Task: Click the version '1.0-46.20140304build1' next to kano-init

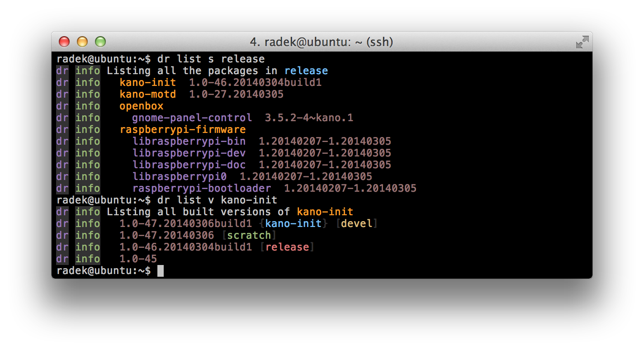Action: click(256, 82)
